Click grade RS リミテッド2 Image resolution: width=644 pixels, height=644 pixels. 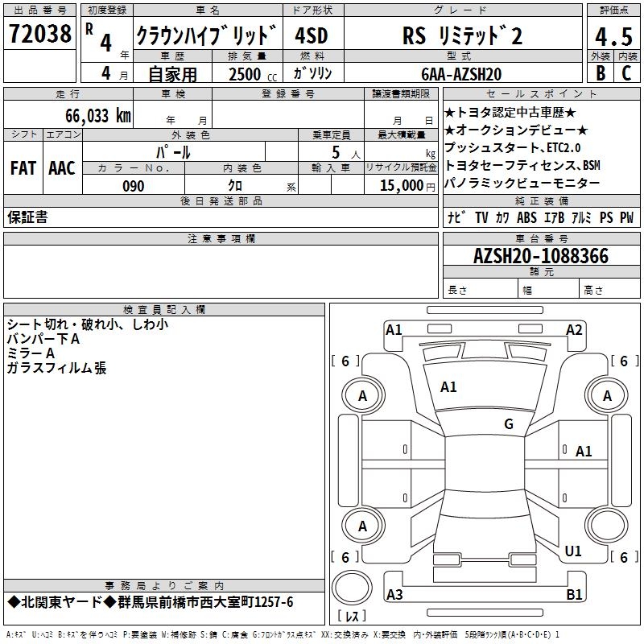tap(462, 35)
